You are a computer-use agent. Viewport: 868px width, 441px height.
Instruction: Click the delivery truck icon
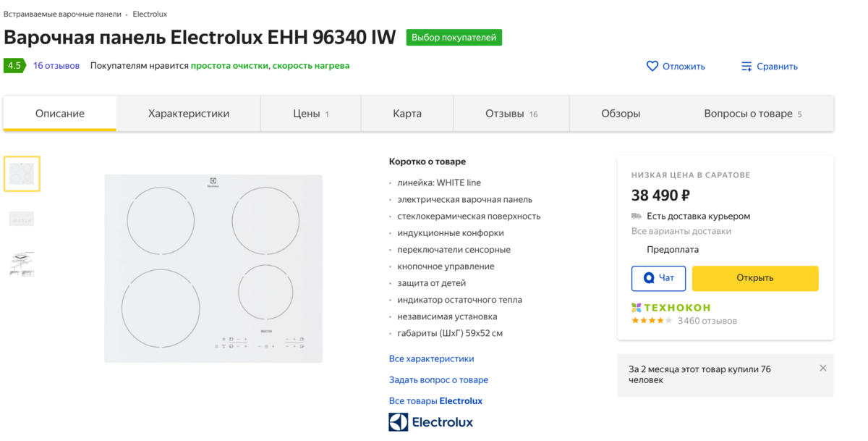click(637, 216)
